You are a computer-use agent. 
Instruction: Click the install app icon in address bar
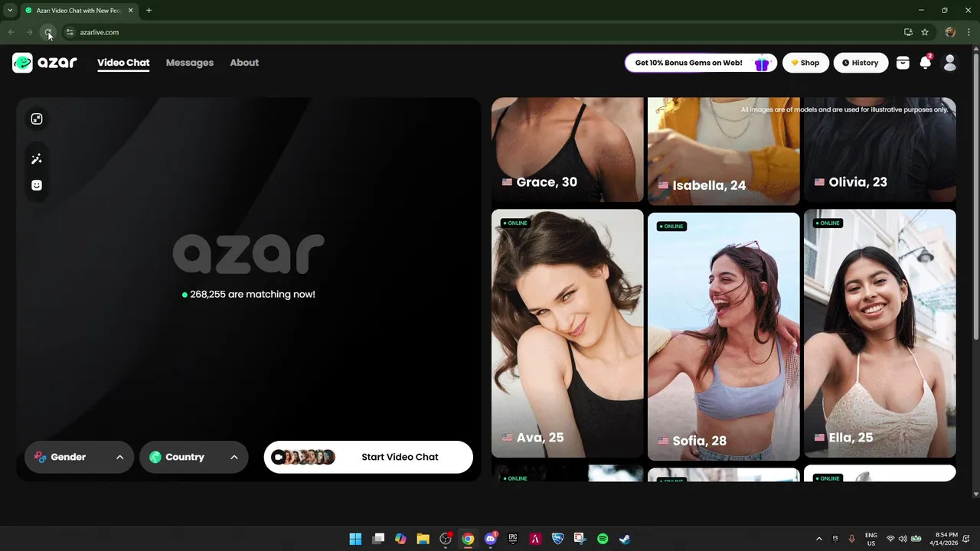[x=908, y=32]
